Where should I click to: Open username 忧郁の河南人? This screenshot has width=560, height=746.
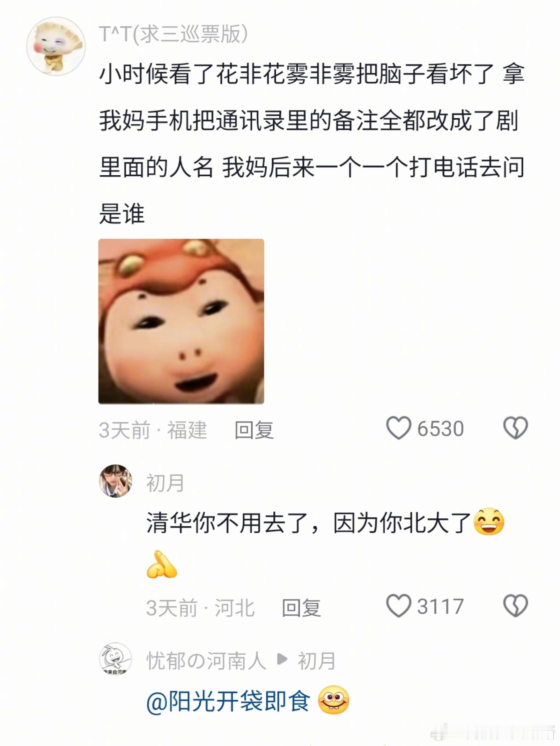click(x=206, y=660)
